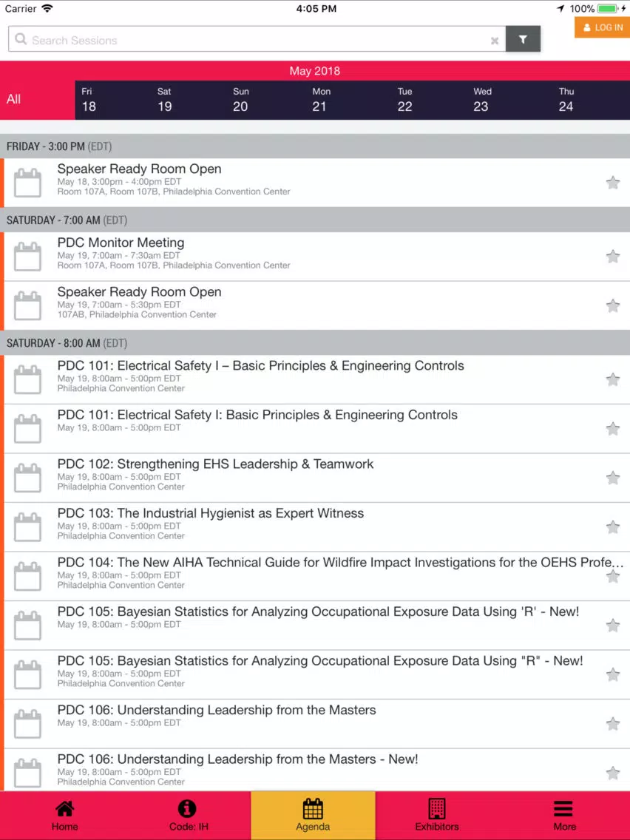Open PDC Monitor Meeting session title
The image size is (630, 840).
[x=121, y=243]
